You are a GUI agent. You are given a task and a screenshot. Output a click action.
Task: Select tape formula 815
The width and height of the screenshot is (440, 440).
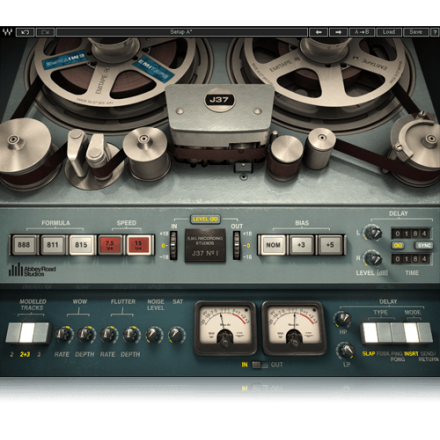click(81, 245)
